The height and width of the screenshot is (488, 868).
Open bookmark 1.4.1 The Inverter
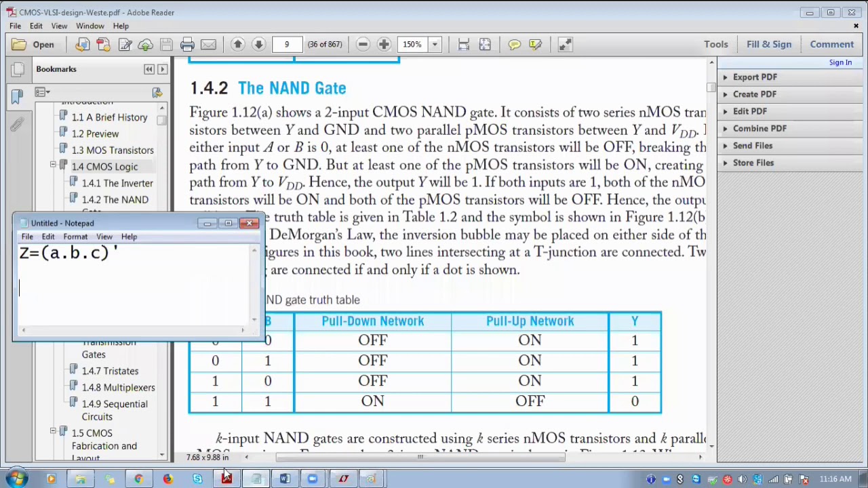[117, 183]
